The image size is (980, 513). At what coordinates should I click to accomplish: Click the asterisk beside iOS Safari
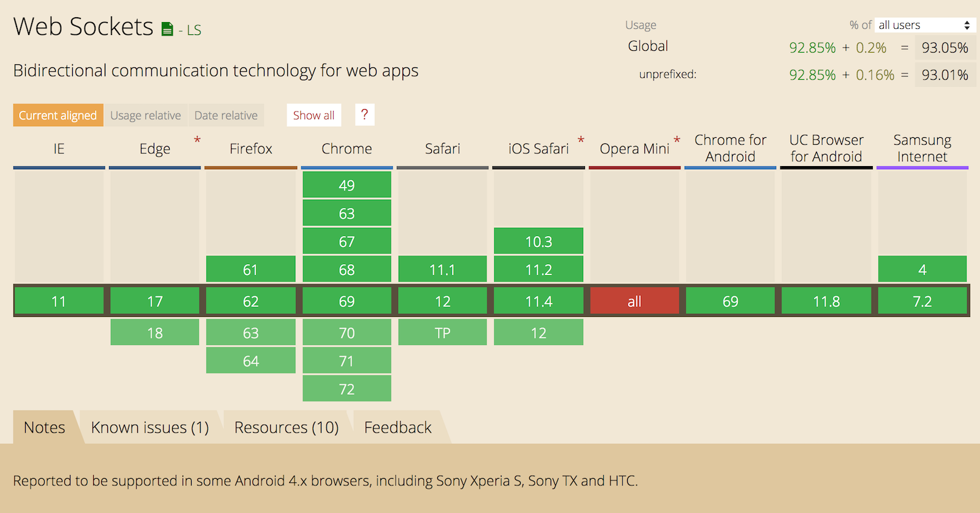click(581, 140)
